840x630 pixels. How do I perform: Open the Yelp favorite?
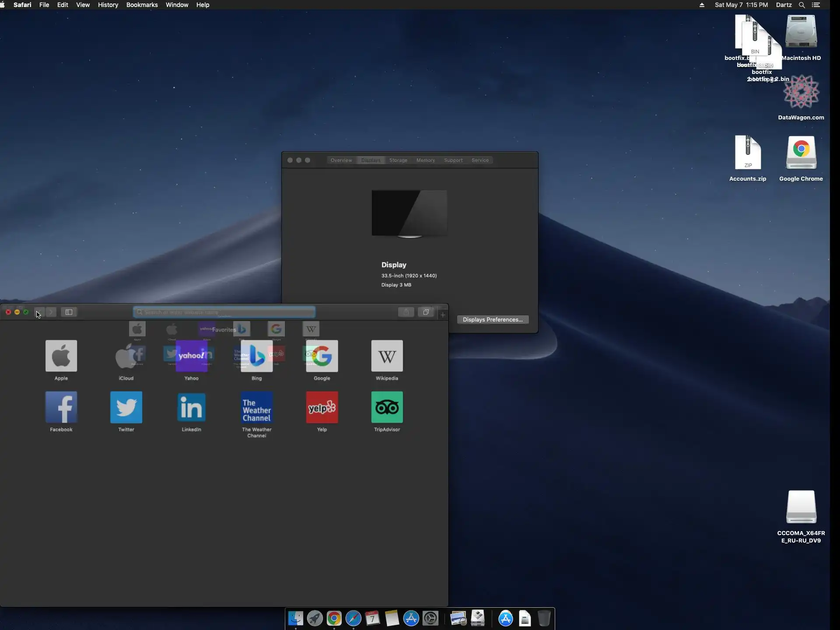point(322,407)
